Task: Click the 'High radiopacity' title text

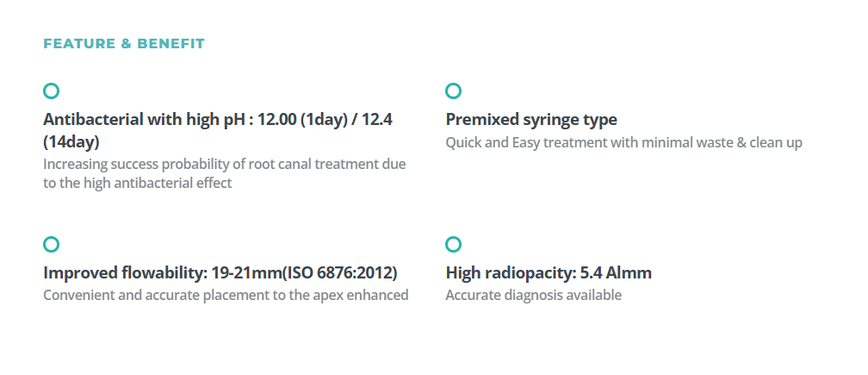Action: (511, 272)
